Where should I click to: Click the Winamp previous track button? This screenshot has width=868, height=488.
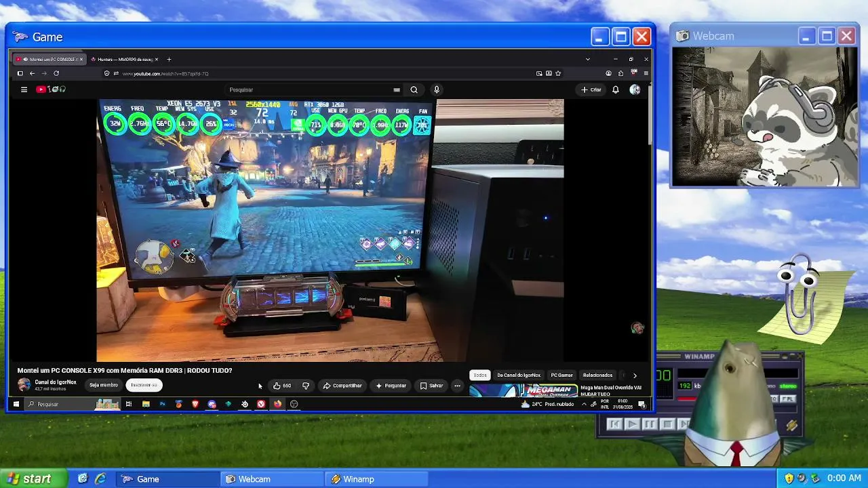(x=614, y=424)
